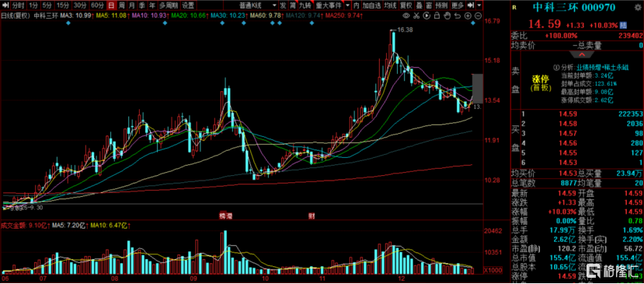Click the arrow-to-bar icon in top toolbar
Image resolution: width=644 pixels, height=284 pixels.
click(471, 5)
